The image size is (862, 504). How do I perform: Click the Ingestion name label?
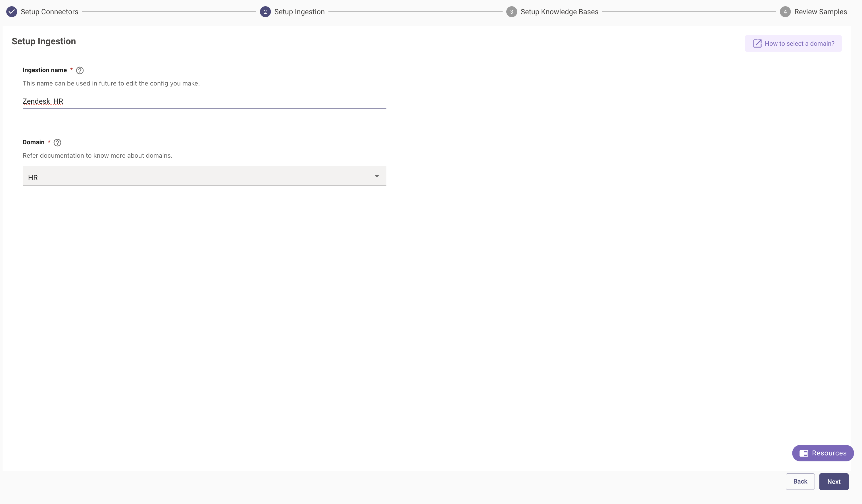click(45, 70)
